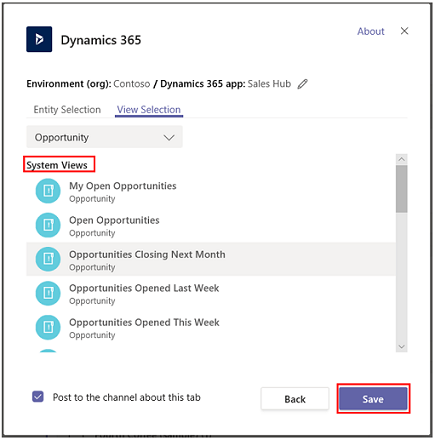Click the icon for Opportunities Closing Next Month
Viewport: 435px width, 440px height.
pyautogui.click(x=48, y=259)
